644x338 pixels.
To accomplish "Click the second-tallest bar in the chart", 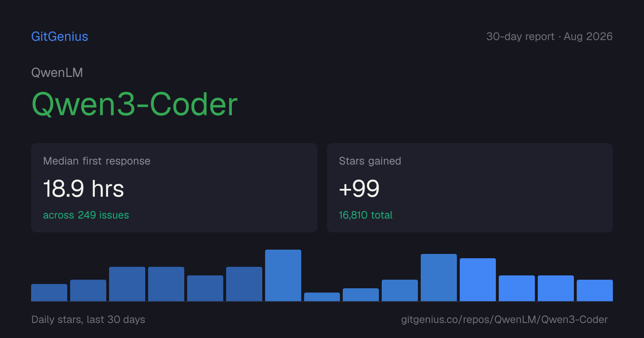I will tap(439, 278).
